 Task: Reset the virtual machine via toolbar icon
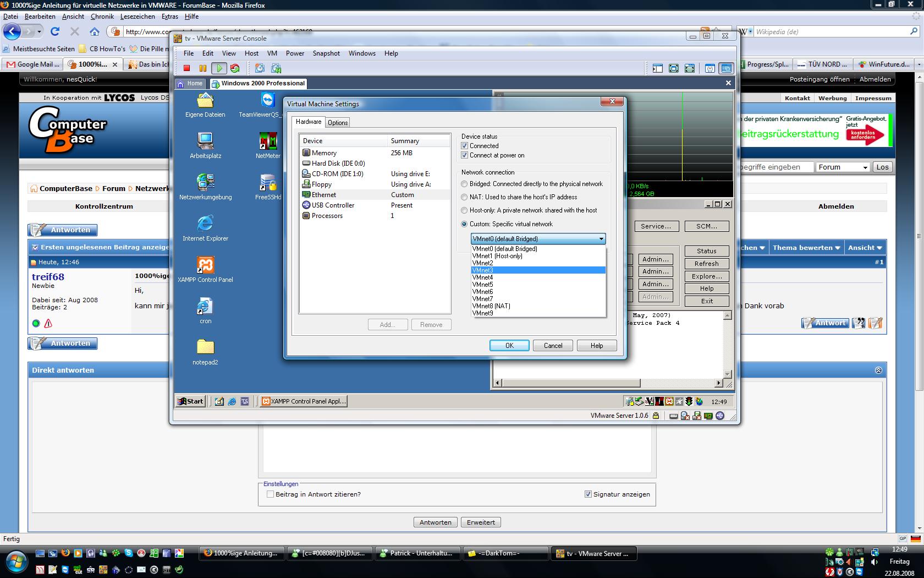tap(235, 68)
